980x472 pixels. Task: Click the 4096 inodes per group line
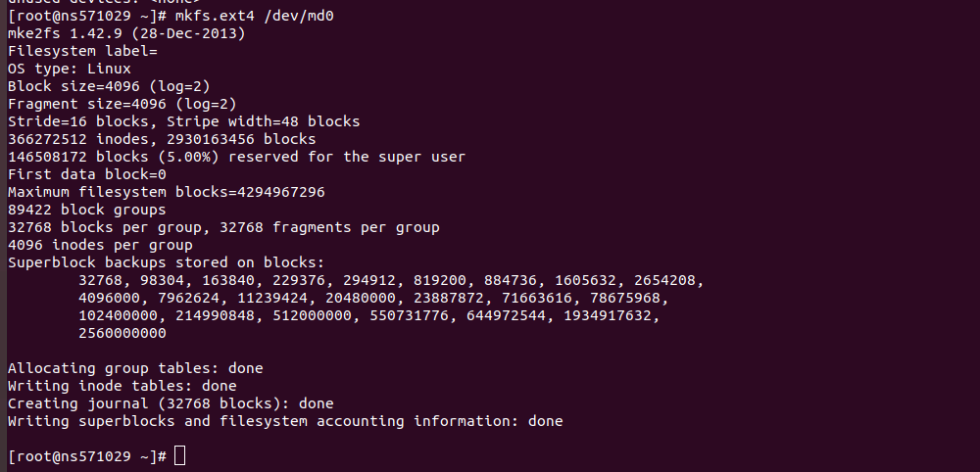[100, 245]
